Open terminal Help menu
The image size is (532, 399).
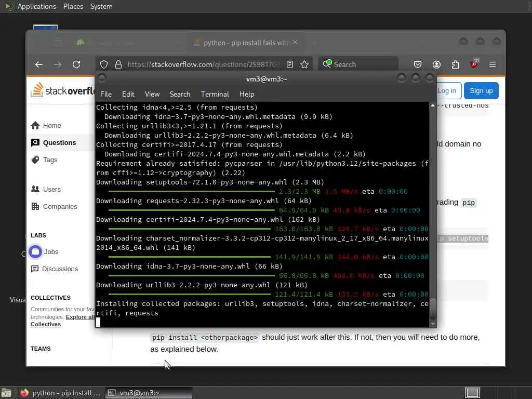[247, 95]
